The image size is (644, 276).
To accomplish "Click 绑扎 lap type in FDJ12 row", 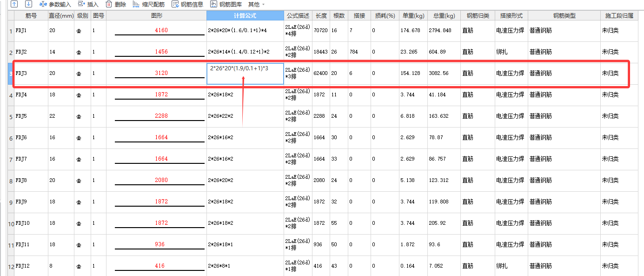I will pyautogui.click(x=502, y=266).
